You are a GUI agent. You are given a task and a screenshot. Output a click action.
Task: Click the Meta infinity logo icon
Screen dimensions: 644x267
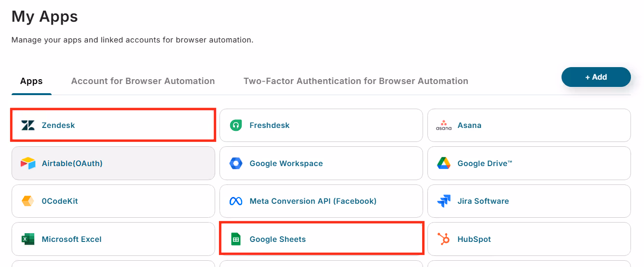[x=236, y=201]
